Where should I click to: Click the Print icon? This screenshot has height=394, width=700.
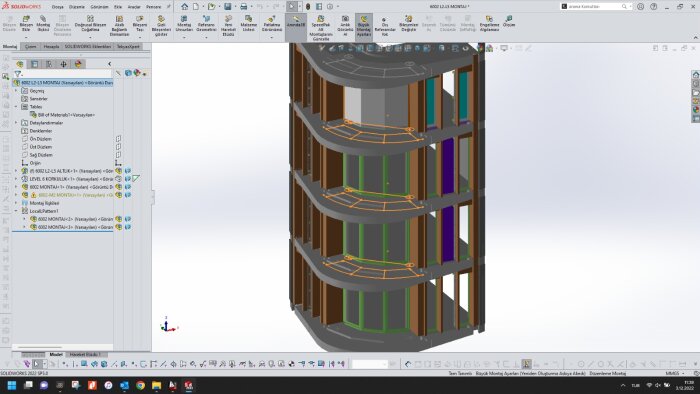[x=243, y=6]
